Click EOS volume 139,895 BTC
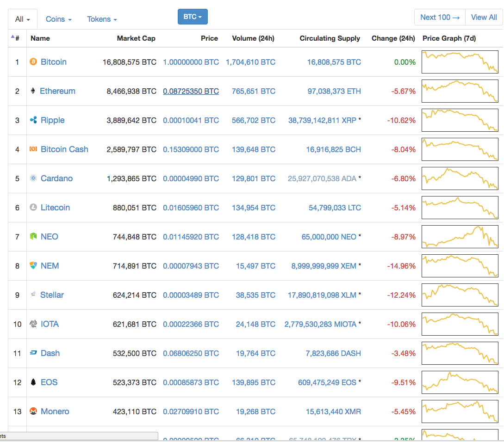The width and height of the screenshot is (504, 442). 254,382
